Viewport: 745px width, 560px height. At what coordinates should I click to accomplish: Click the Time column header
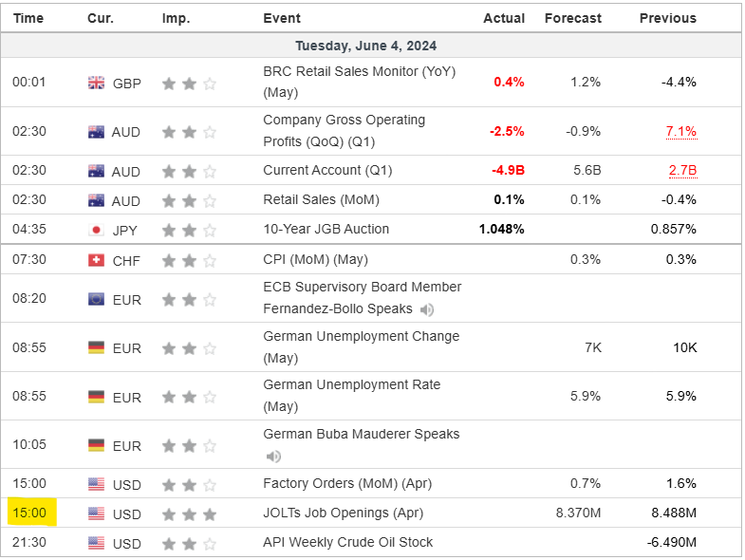pyautogui.click(x=28, y=18)
